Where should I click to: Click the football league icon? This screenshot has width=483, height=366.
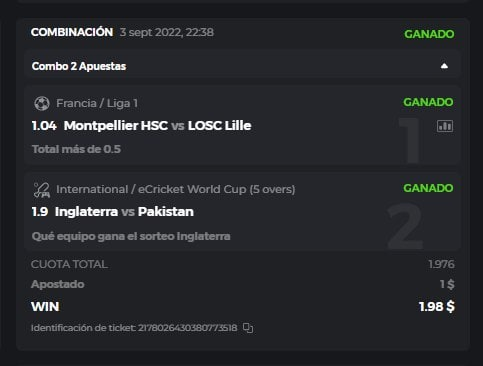42,103
